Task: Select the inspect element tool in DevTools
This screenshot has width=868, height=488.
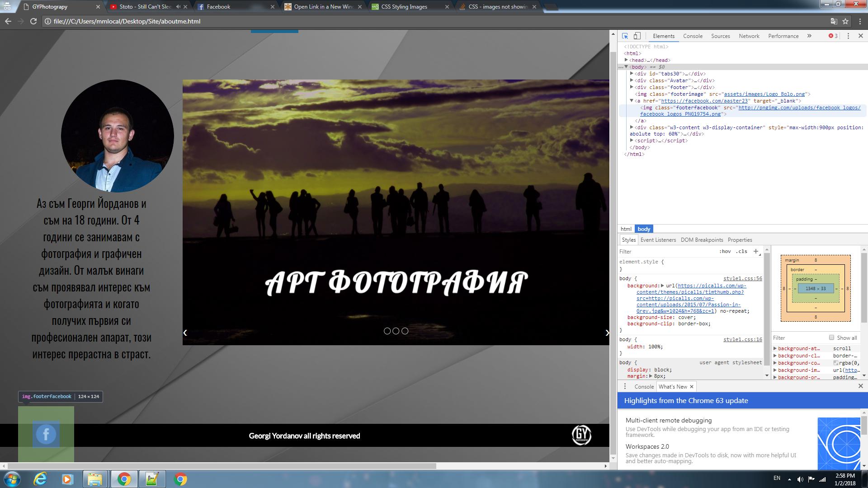Action: (625, 36)
